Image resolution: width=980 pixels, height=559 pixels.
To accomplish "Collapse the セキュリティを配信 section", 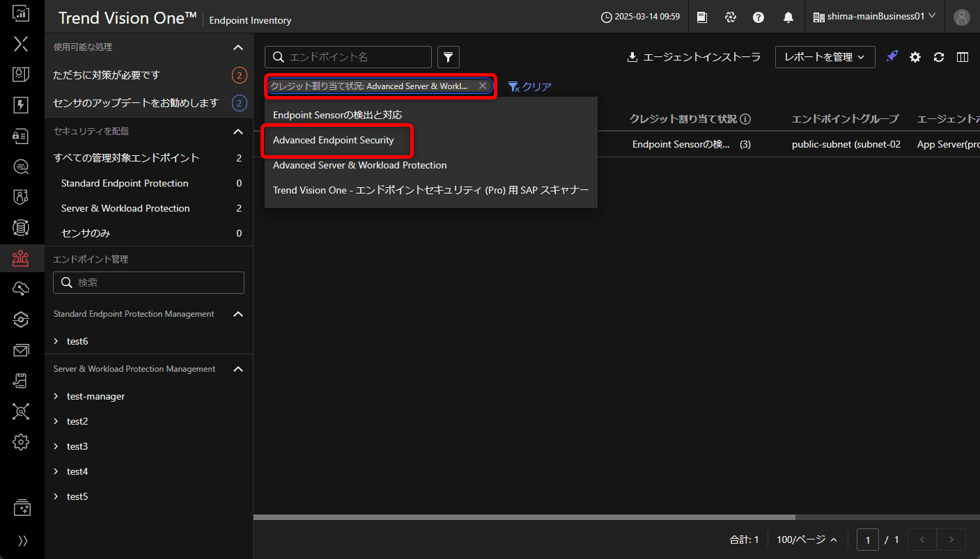I will pyautogui.click(x=238, y=132).
